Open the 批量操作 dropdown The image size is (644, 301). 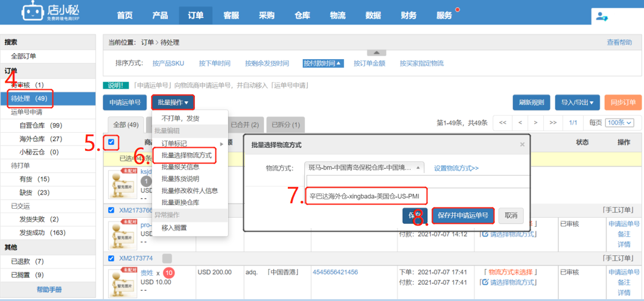tap(173, 103)
